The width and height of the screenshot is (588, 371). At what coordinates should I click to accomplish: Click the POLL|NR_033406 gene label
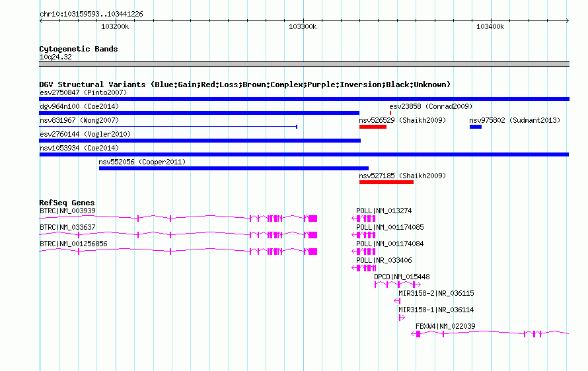tap(384, 261)
